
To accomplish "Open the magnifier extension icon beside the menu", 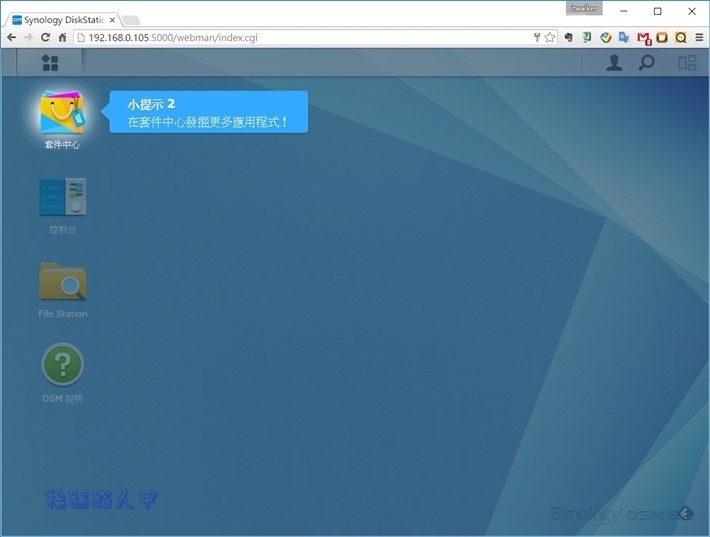I will point(681,38).
